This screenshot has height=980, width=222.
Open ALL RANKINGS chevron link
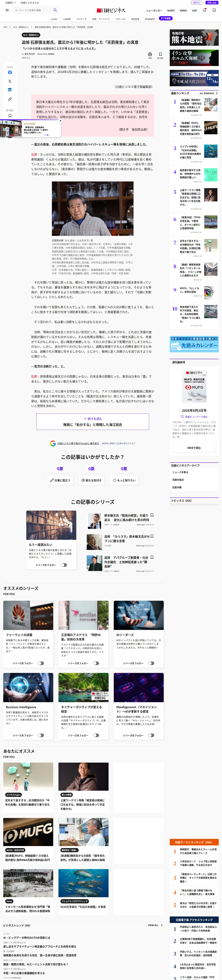coord(209,93)
